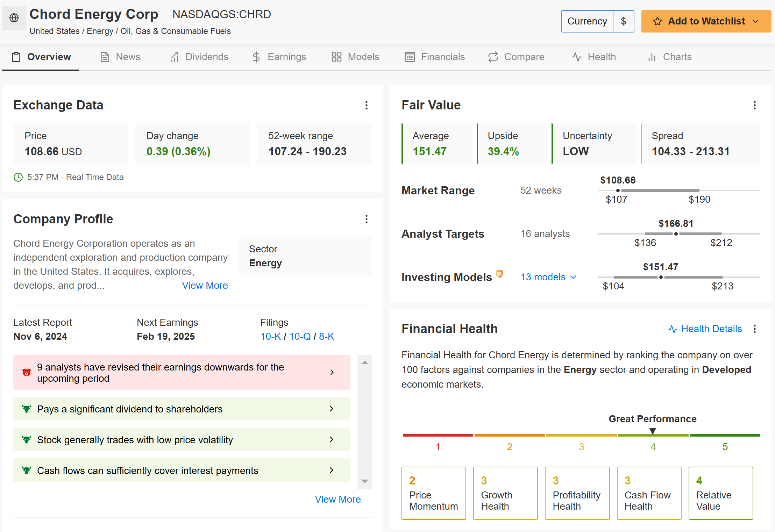Click the Financials calculator icon
The width and height of the screenshot is (775, 532).
point(410,57)
